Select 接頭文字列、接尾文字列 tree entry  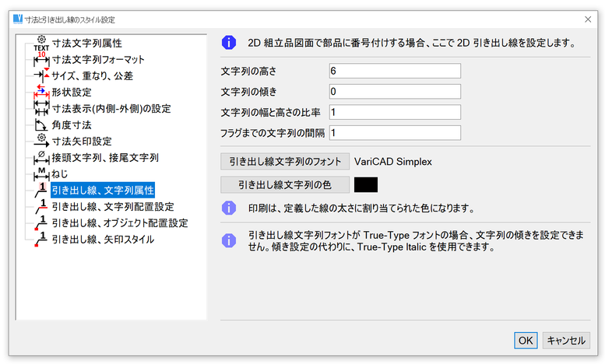105,158
